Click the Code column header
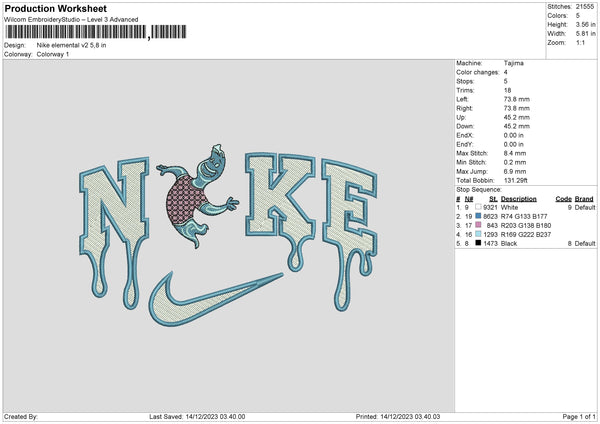Image resolution: width=600 pixels, height=424 pixels. pos(563,199)
